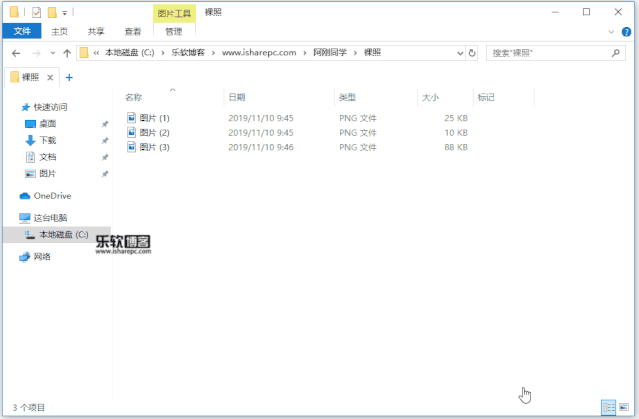Screen dimensions: 639x419
Task: Switch to details view in status bar
Action: [x=608, y=407]
